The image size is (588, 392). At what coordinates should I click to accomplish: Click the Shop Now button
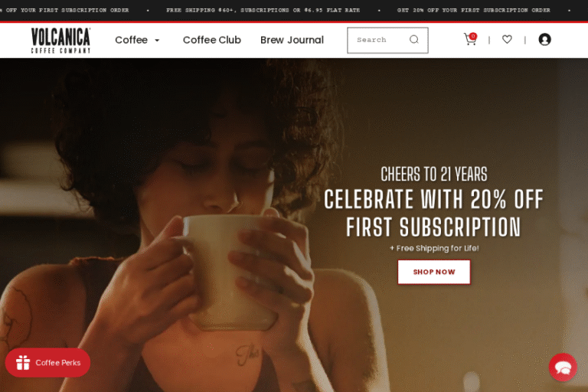pos(434,272)
